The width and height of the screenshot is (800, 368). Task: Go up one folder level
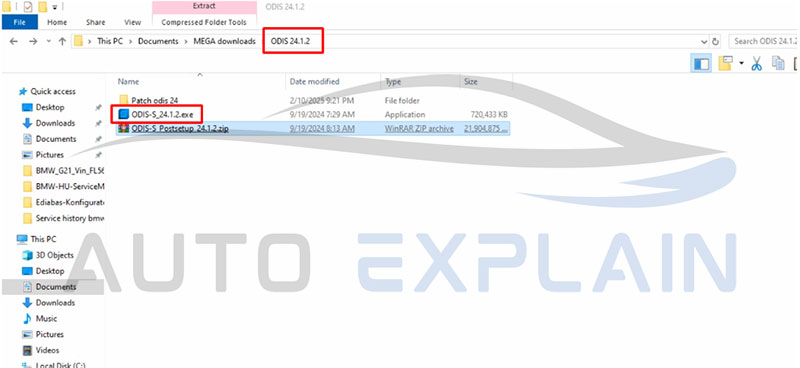(x=62, y=41)
